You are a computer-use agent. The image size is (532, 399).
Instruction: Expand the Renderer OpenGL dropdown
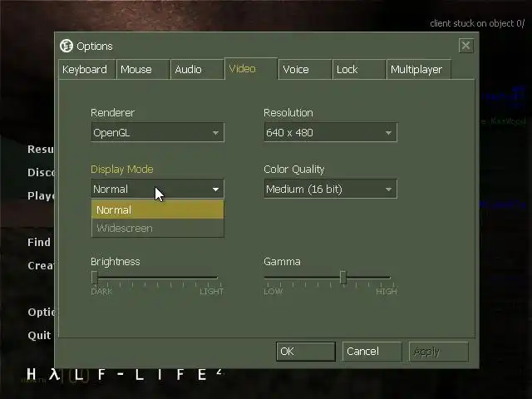coord(157,132)
